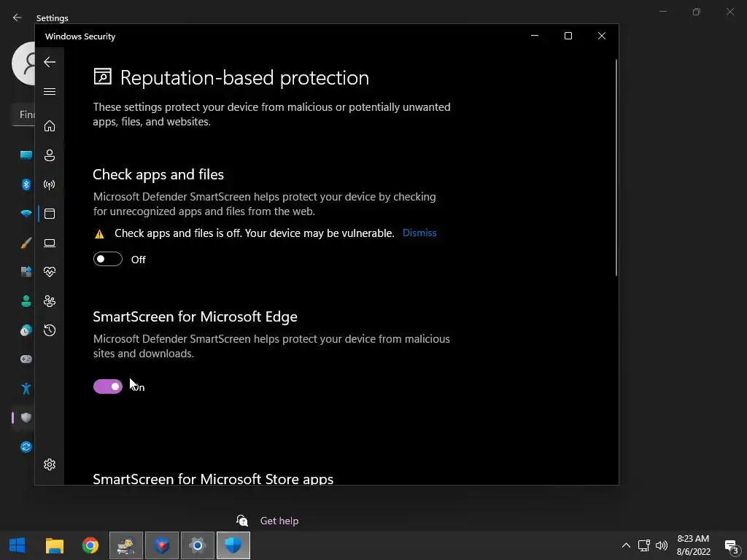The height and width of the screenshot is (560, 747).
Task: Open System category in Settings window
Action: (x=26, y=155)
